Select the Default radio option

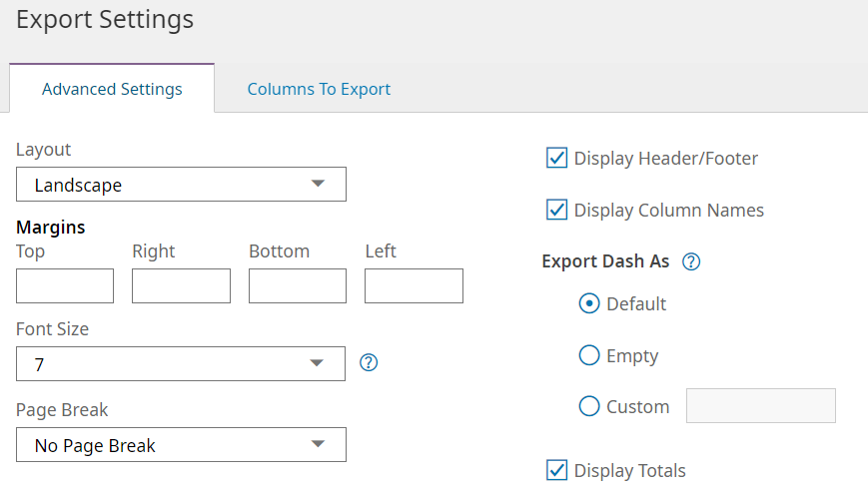(x=589, y=303)
